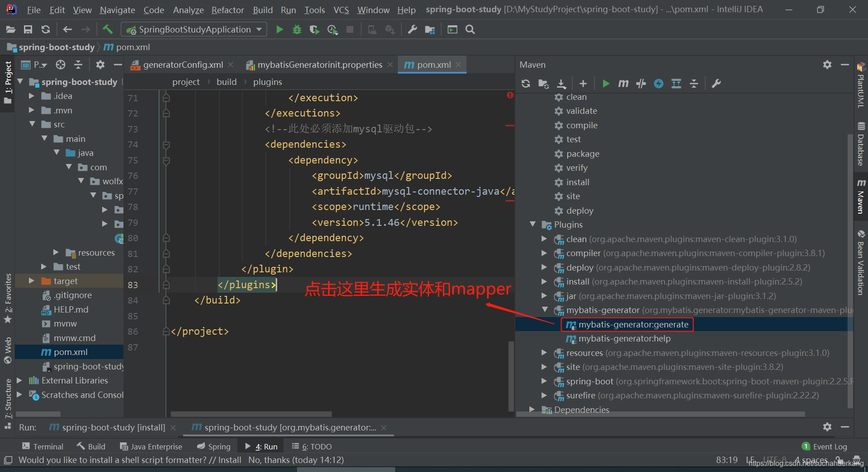Collapse all nodes in Maven panel
Viewport: 868px width, 472px height.
pyautogui.click(x=694, y=84)
